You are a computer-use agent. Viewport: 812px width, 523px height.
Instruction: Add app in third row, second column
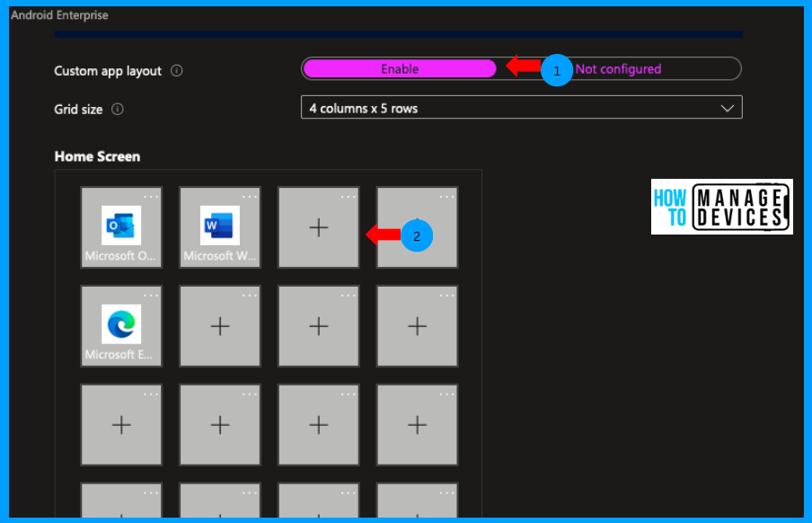point(219,424)
